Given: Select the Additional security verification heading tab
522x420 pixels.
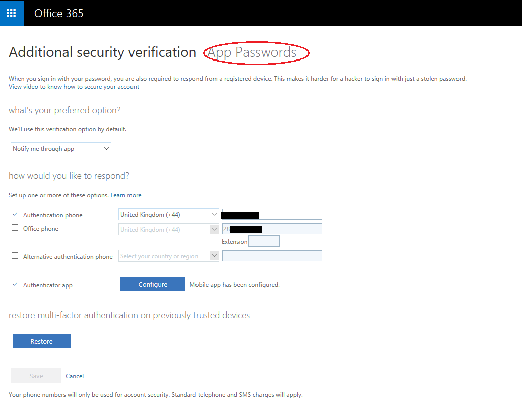Looking at the screenshot, I should [x=102, y=52].
